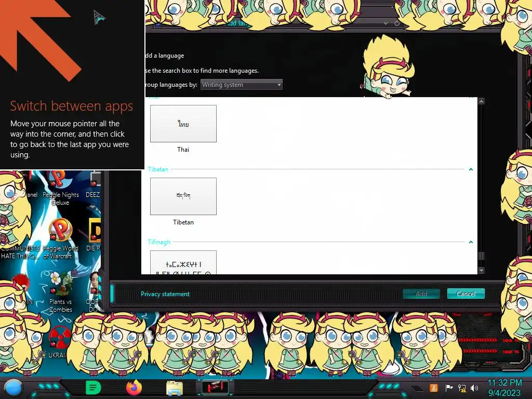Open the address bar history dropdown arrow
Image resolution: width=532 pixels, height=399 pixels.
tap(386, 23)
